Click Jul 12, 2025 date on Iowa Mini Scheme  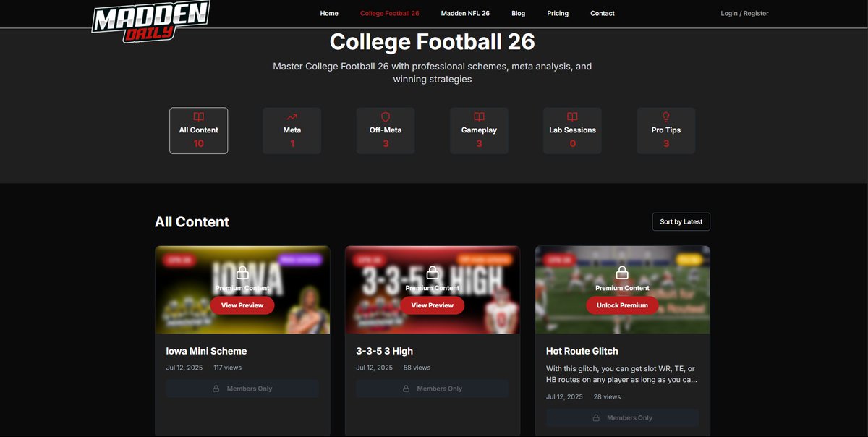pyautogui.click(x=184, y=368)
